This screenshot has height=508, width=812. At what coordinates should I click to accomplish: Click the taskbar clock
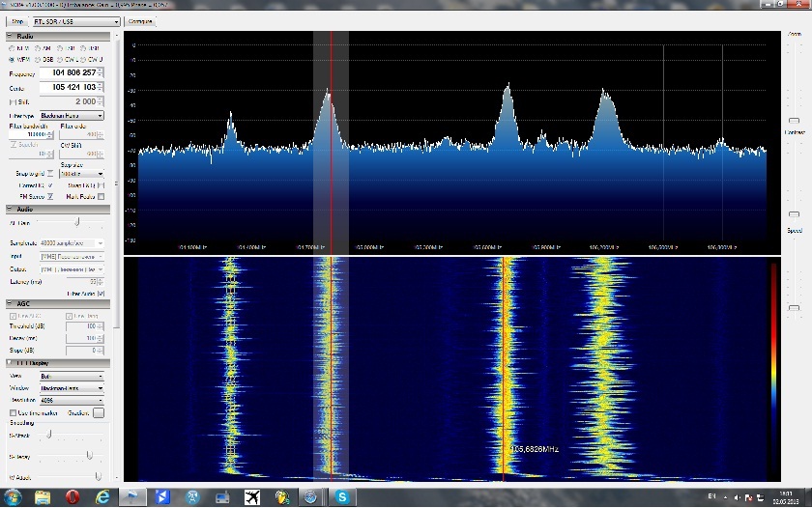tap(786, 497)
